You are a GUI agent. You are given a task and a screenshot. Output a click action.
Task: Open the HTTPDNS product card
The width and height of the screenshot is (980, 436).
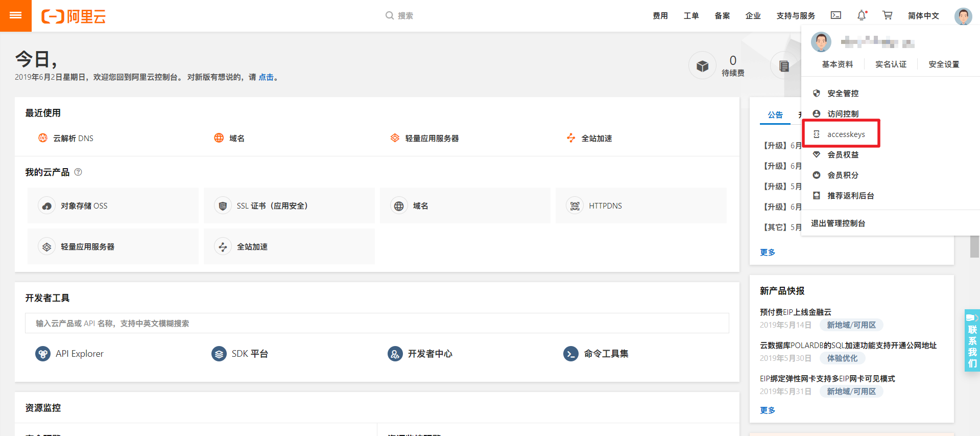coord(641,205)
